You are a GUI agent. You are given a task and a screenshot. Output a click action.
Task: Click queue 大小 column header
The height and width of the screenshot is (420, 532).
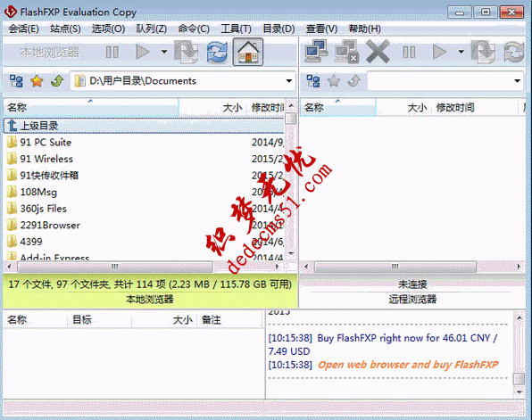click(164, 319)
